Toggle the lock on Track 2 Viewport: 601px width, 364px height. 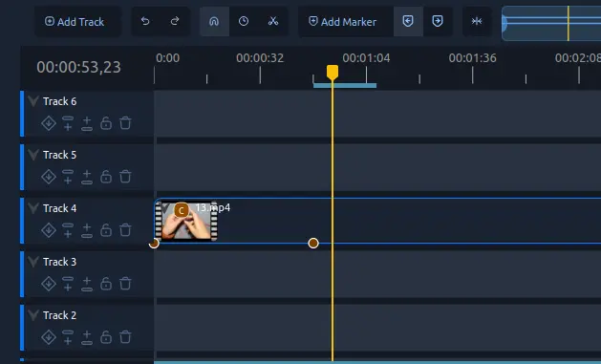pyautogui.click(x=106, y=337)
